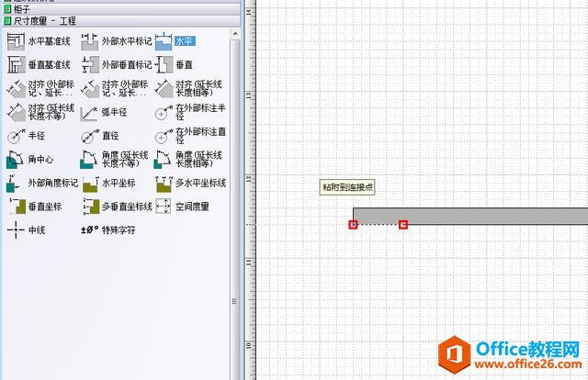
Task: Pick the 多水平坐标线 shape
Action: (x=190, y=183)
